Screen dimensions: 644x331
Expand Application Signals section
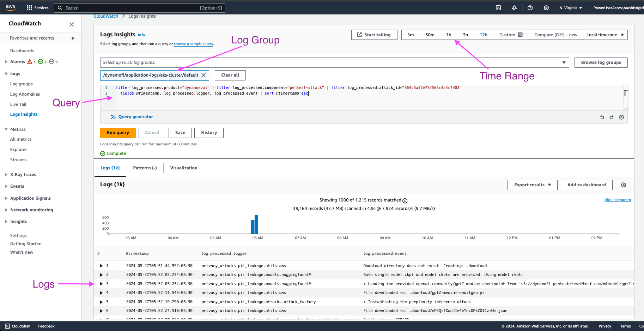coord(6,198)
